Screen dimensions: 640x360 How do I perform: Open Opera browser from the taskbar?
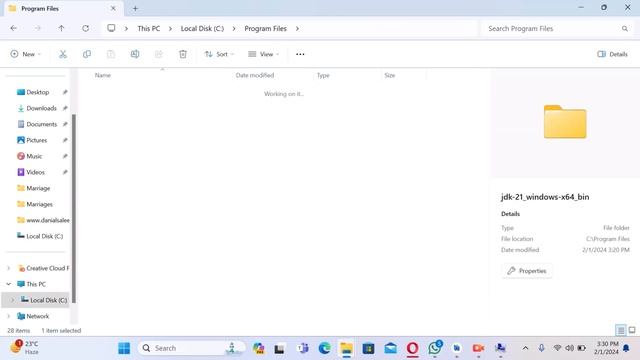[412, 348]
